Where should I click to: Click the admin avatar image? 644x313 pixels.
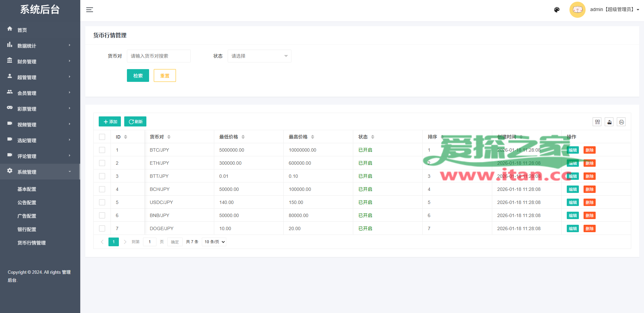tap(577, 10)
